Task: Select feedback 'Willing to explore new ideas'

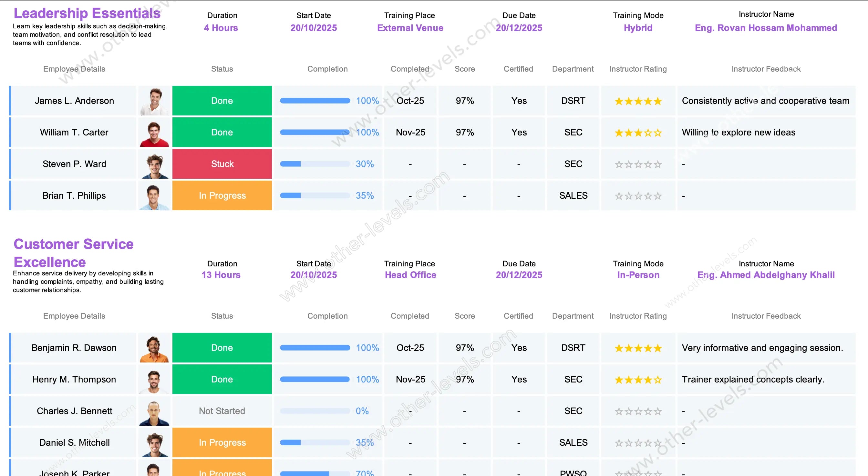Action: coord(738,132)
